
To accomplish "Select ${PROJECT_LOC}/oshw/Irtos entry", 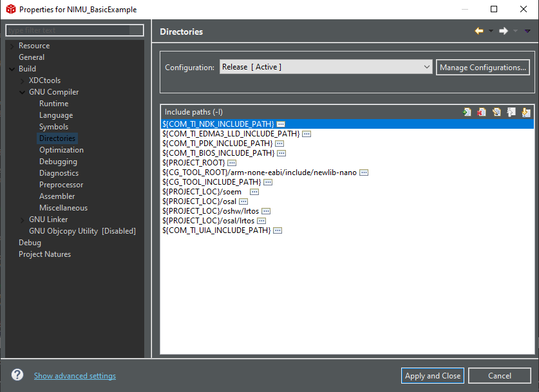I will [211, 210].
